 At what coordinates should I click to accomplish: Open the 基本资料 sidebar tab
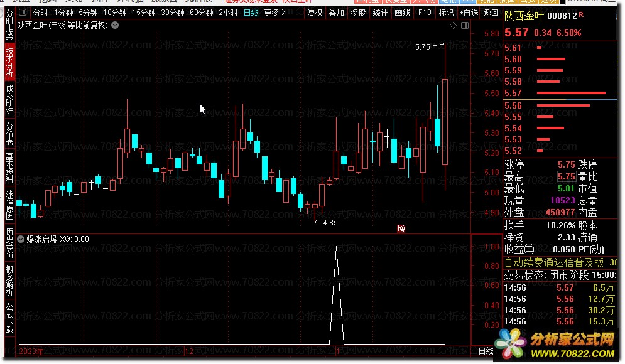(x=9, y=168)
